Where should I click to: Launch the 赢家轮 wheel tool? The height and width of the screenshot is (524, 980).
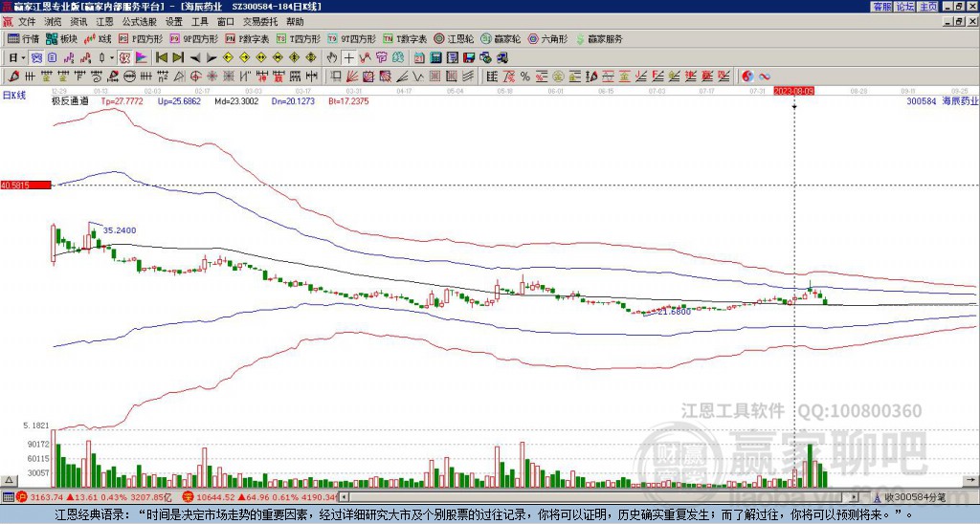click(x=501, y=38)
